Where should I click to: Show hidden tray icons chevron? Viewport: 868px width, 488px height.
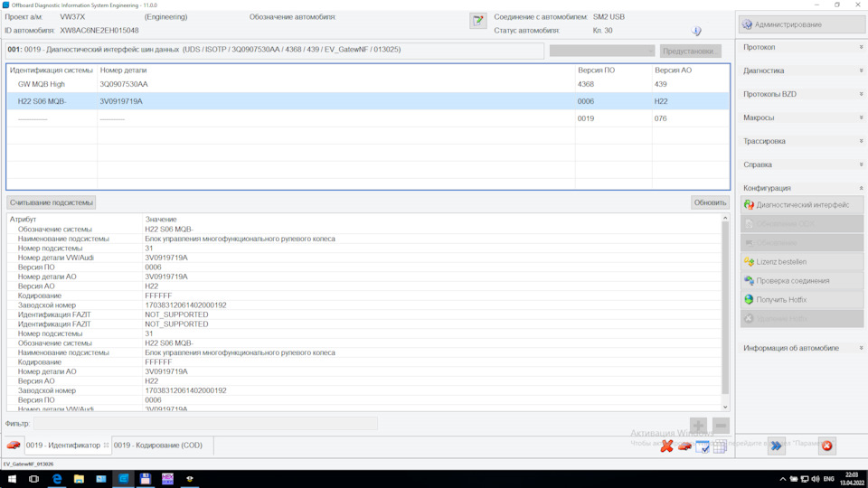coord(783,479)
